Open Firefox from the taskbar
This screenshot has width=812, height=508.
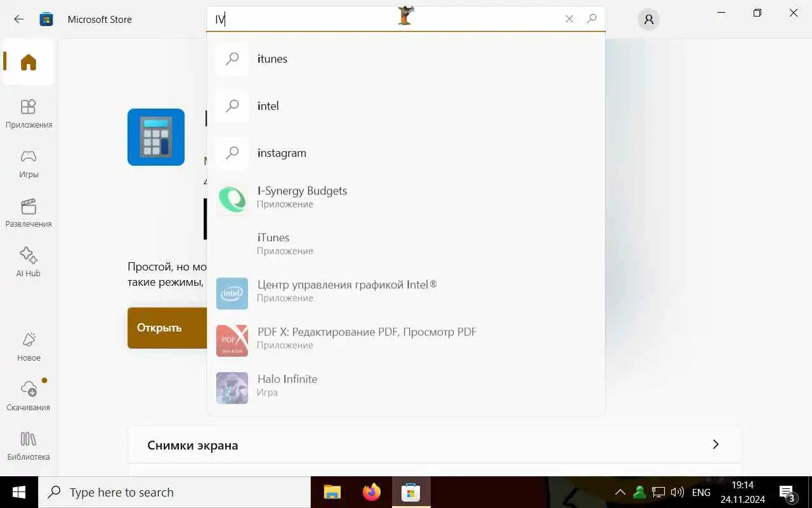coord(372,492)
